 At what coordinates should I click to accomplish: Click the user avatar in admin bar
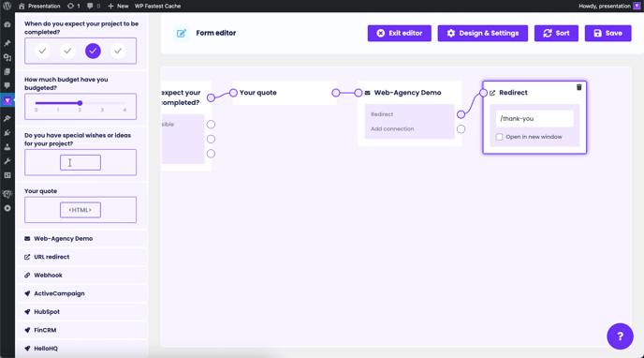pyautogui.click(x=637, y=6)
